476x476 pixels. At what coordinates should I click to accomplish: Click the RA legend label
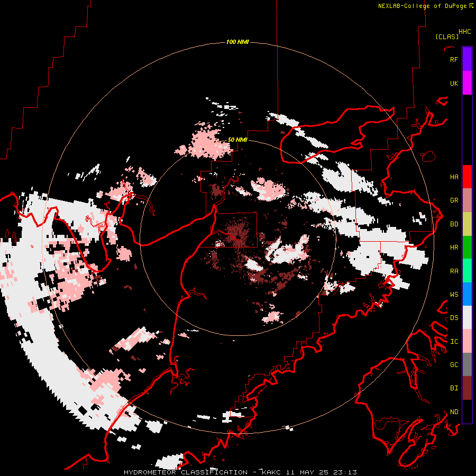tap(454, 271)
